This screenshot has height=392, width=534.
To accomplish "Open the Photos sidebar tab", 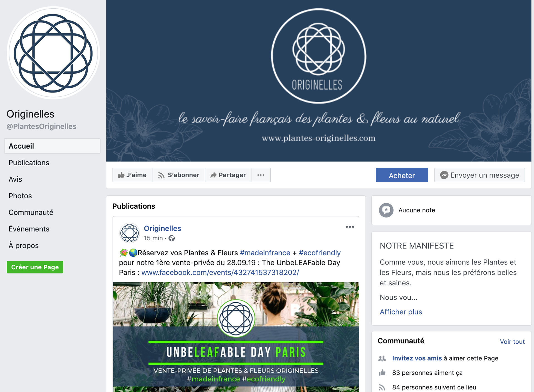I will pos(20,196).
